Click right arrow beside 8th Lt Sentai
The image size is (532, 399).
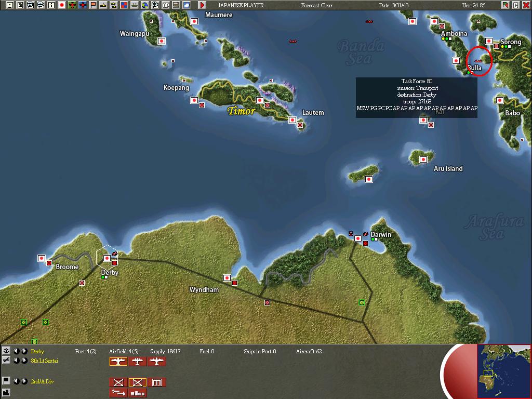(24, 361)
